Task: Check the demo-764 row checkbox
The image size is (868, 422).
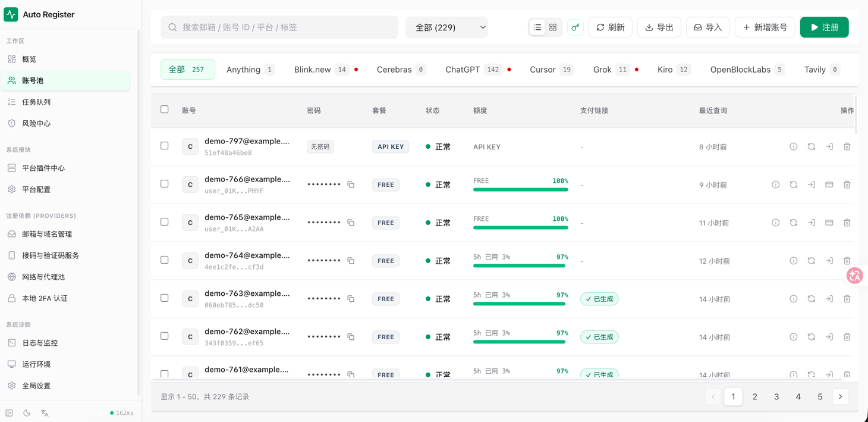Action: point(165,260)
